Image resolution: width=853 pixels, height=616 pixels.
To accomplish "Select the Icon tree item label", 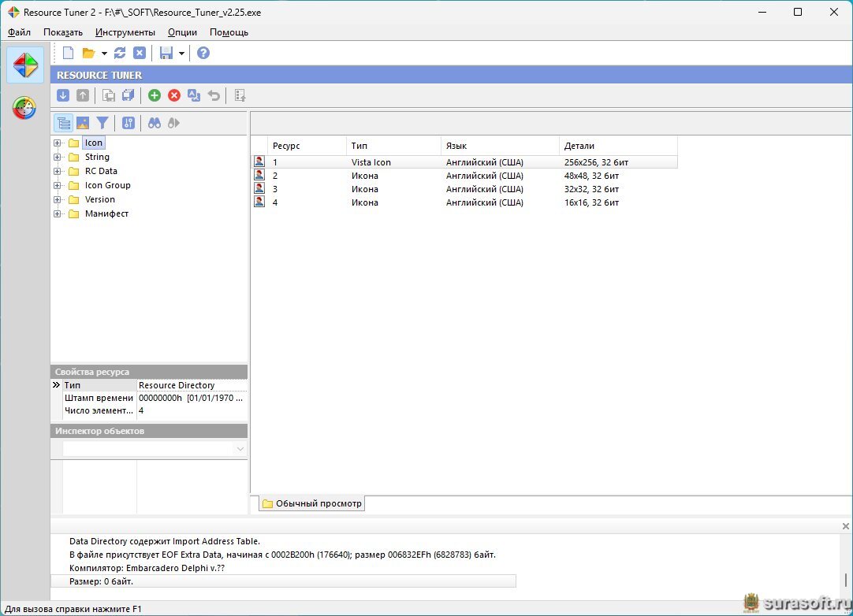I will pyautogui.click(x=94, y=143).
